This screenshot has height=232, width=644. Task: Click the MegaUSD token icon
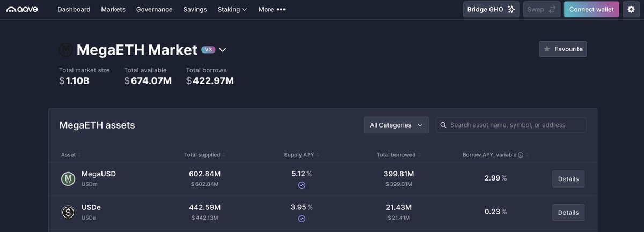[x=68, y=179]
